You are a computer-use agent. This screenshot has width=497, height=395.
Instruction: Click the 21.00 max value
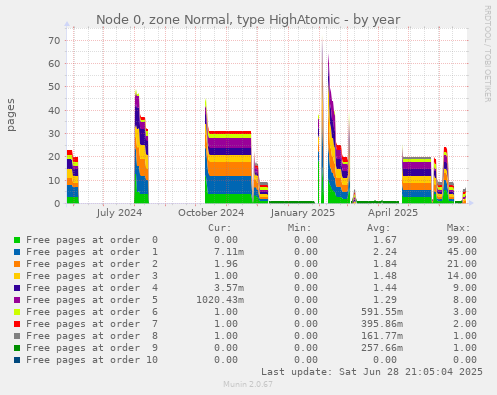(x=462, y=264)
